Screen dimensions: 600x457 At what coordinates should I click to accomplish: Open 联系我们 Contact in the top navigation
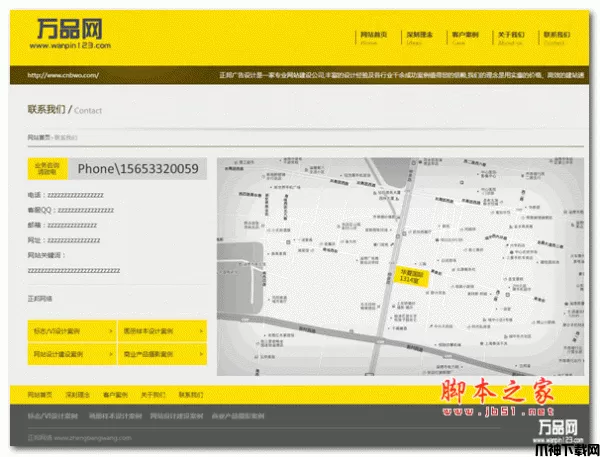(x=556, y=38)
